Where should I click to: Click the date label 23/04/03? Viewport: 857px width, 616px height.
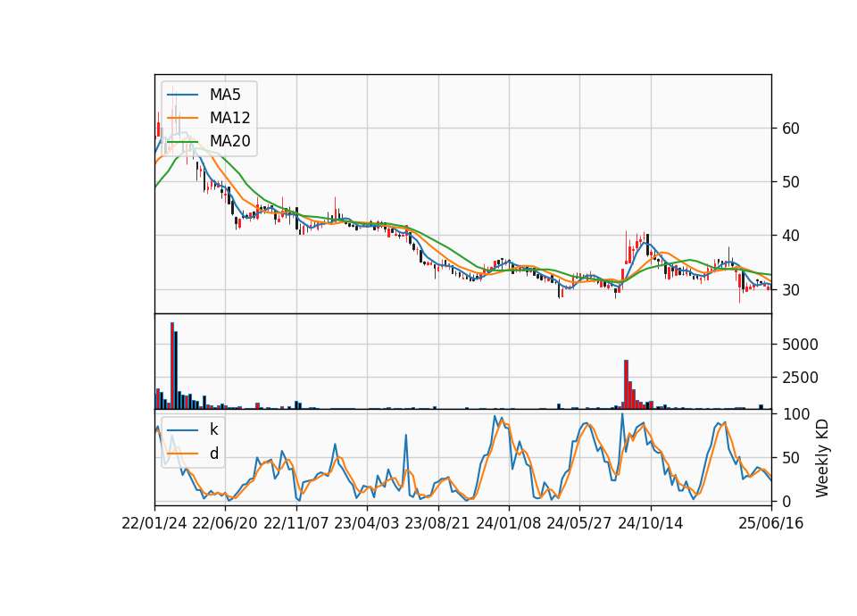[367, 523]
